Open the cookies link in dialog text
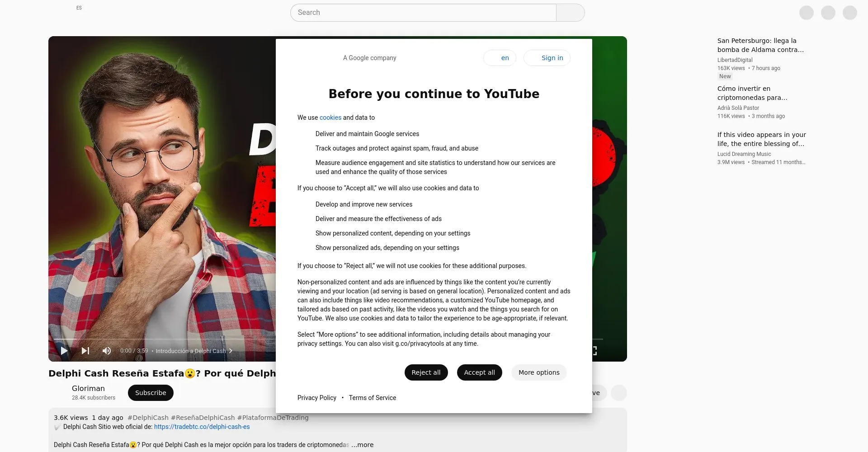 click(330, 118)
